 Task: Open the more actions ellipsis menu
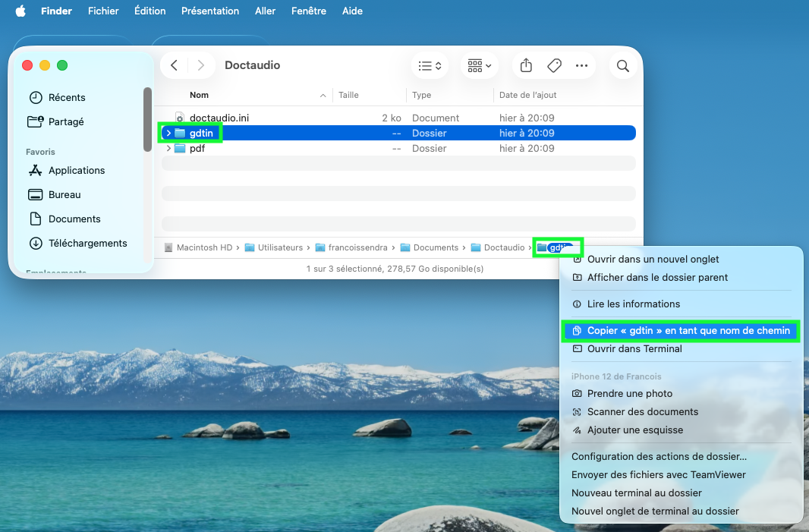581,65
